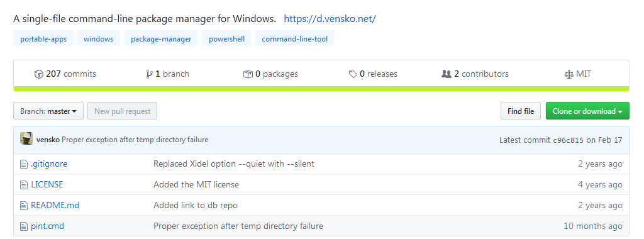Click the commits history clock icon

point(39,74)
